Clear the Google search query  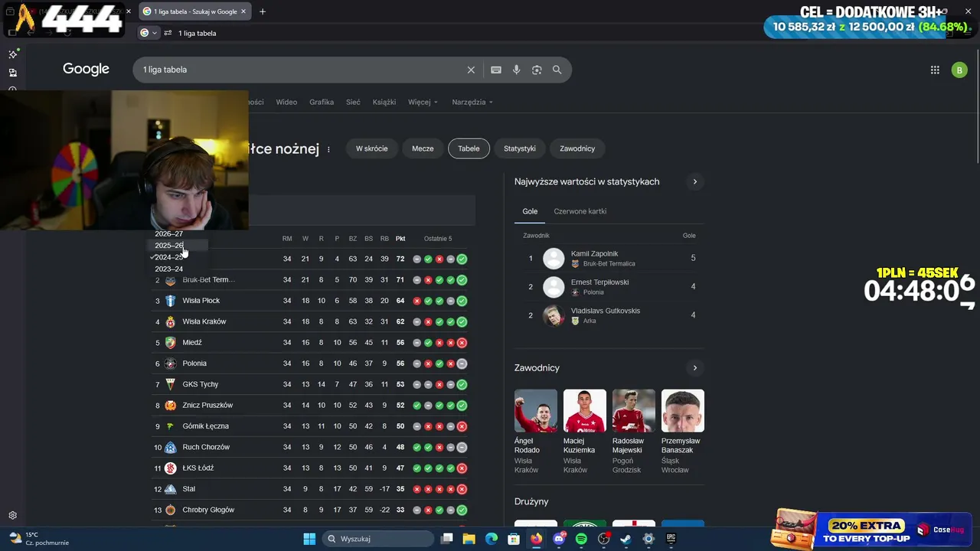tap(471, 70)
